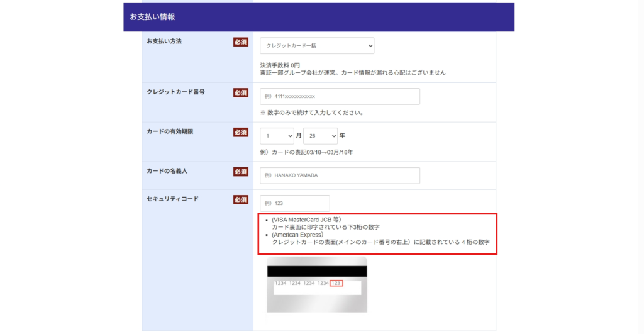The width and height of the screenshot is (644, 334).
Task: Click 必須 badge beside カードの名義人
Action: point(241,172)
